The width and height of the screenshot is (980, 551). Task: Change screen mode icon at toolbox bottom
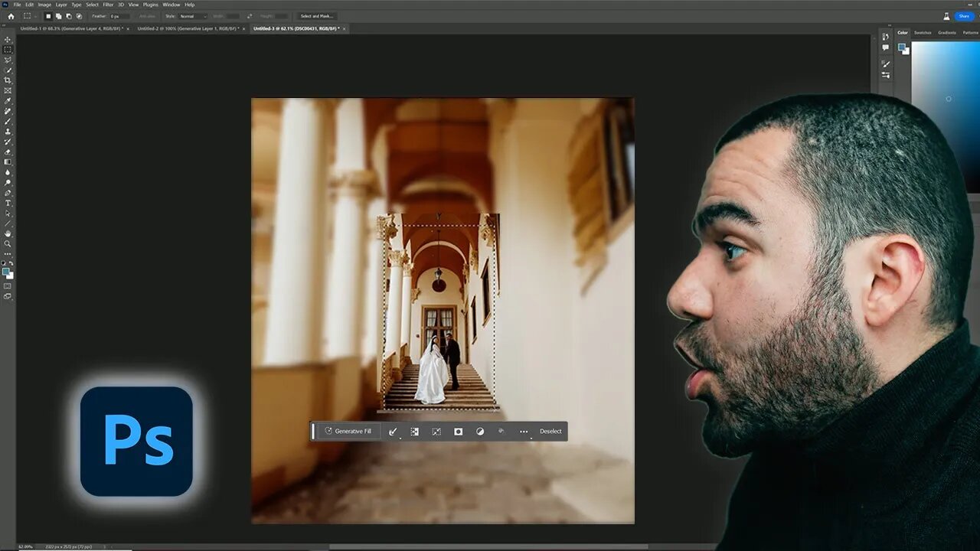(8, 295)
